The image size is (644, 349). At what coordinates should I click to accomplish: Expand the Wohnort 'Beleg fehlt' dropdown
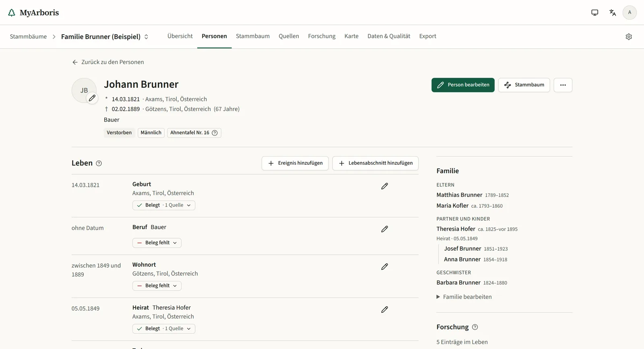157,286
